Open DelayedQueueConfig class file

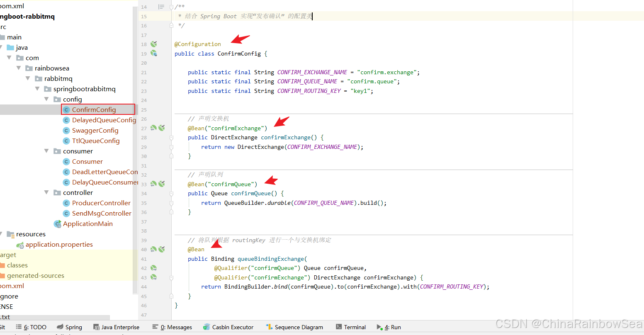point(104,120)
